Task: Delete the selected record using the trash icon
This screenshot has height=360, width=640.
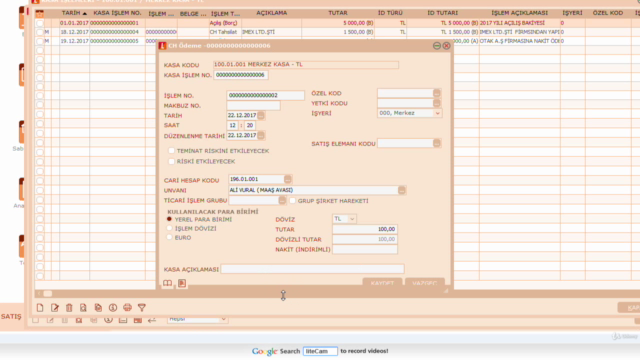Action: click(x=69, y=308)
